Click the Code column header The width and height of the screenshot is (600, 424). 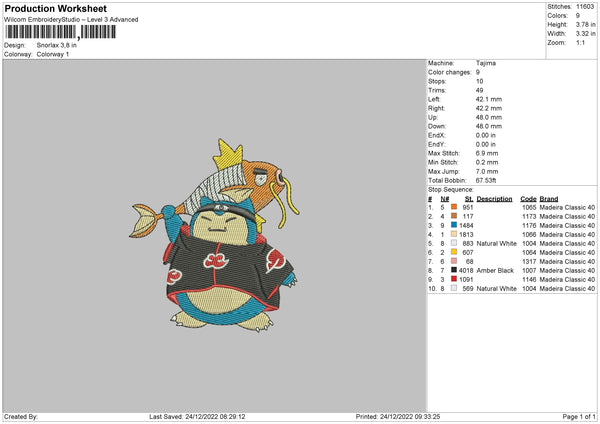tap(528, 199)
